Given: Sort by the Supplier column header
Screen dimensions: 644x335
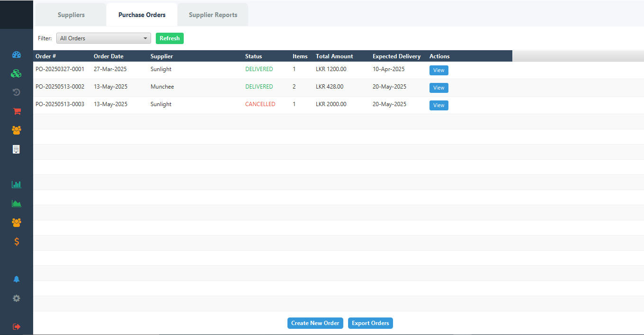Looking at the screenshot, I should pyautogui.click(x=196, y=56).
